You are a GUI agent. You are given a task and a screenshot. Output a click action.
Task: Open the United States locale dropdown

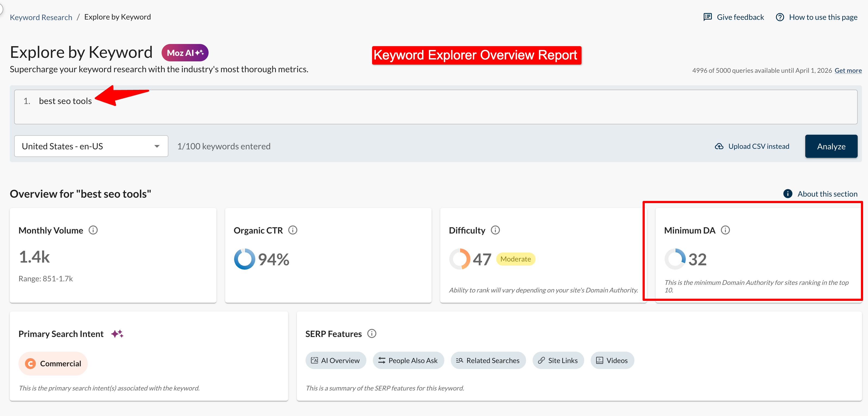(91, 146)
